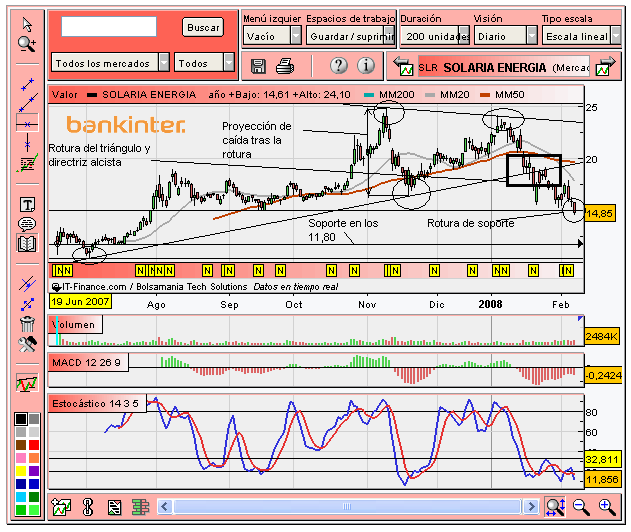This screenshot has width=631, height=532.
Task: Click the Buscar button
Action: point(203,27)
